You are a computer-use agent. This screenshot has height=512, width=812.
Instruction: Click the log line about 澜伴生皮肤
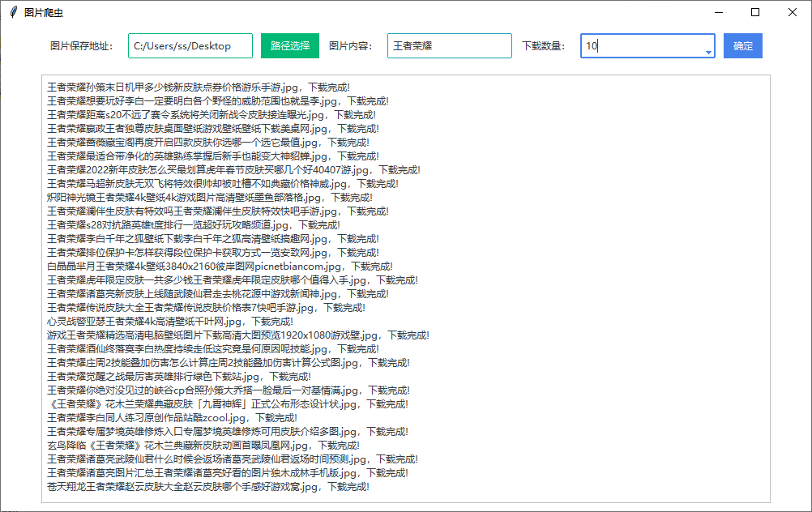coord(218,211)
